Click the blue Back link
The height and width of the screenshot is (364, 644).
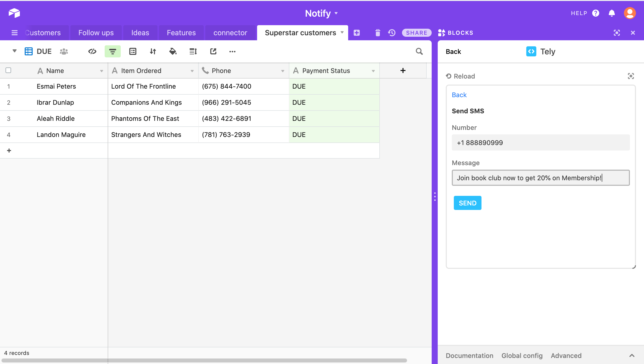(459, 95)
